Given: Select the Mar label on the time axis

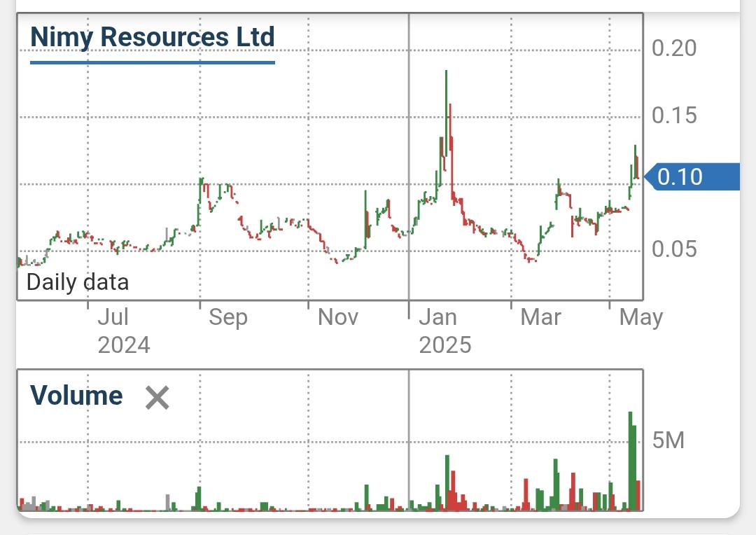Looking at the screenshot, I should 540,318.
